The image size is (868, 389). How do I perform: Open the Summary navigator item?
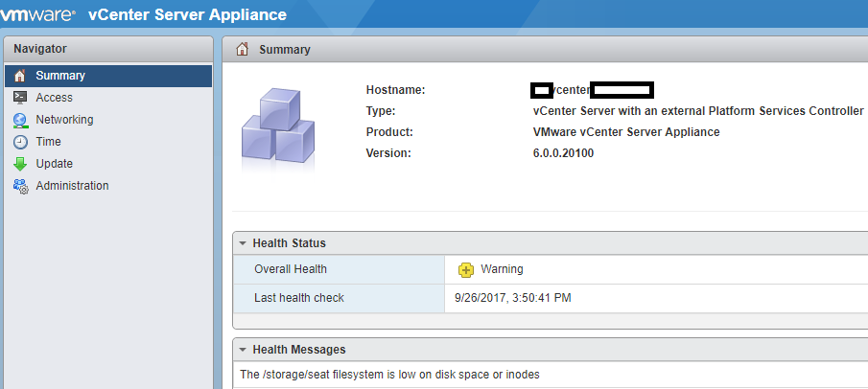[x=108, y=76]
